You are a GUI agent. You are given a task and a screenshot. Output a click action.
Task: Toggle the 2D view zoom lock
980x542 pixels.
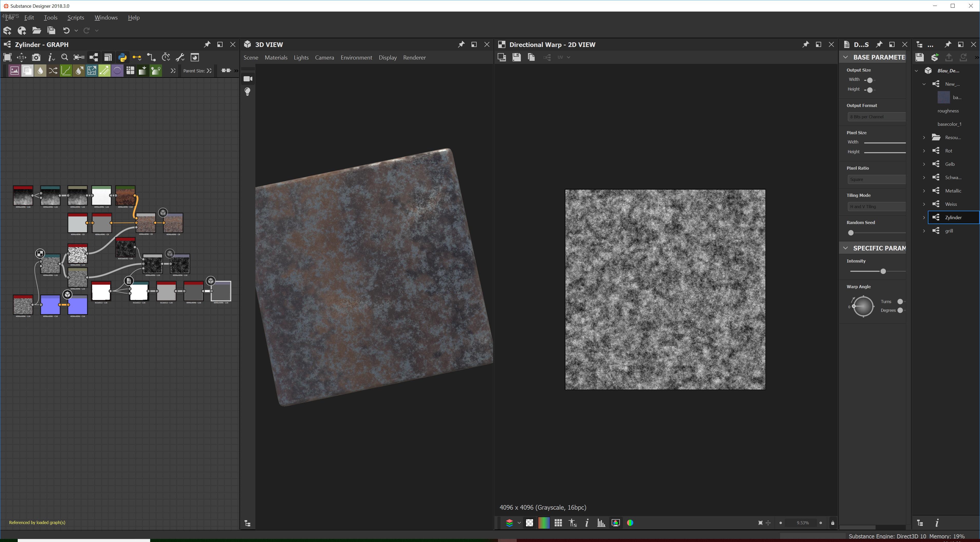(832, 522)
